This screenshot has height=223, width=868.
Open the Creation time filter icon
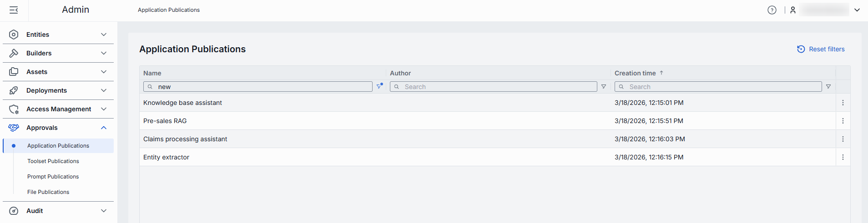(x=828, y=87)
